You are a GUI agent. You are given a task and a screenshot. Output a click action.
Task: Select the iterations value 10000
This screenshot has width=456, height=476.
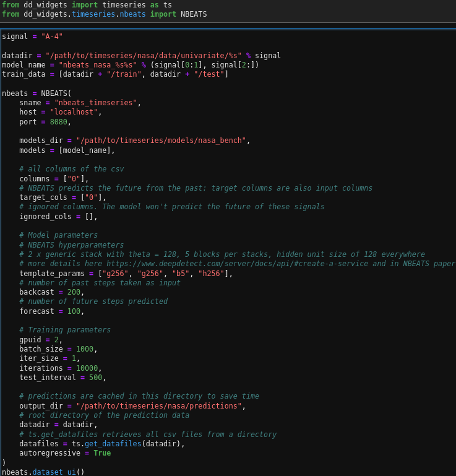pos(87,368)
